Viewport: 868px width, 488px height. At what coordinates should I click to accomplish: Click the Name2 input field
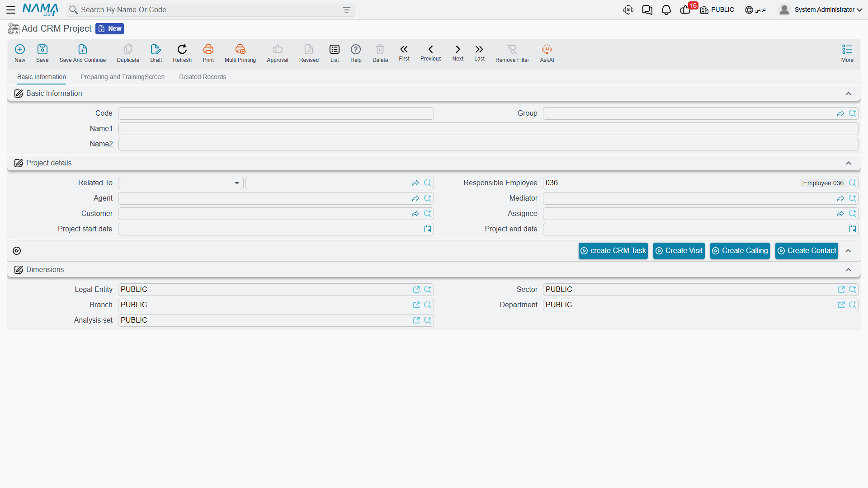[x=488, y=144]
